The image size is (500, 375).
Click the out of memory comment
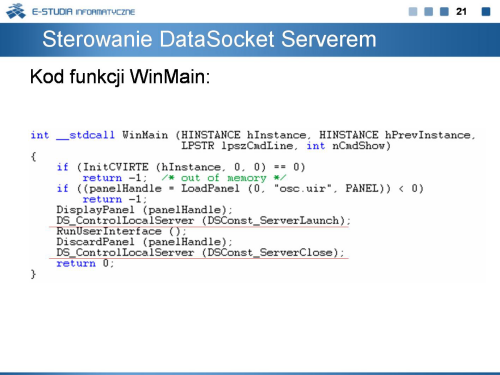224,178
